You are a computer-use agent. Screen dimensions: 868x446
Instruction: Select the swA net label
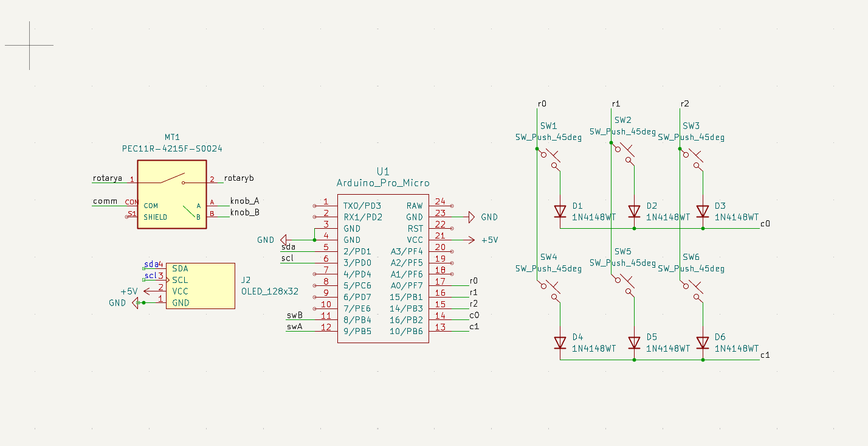coord(295,327)
